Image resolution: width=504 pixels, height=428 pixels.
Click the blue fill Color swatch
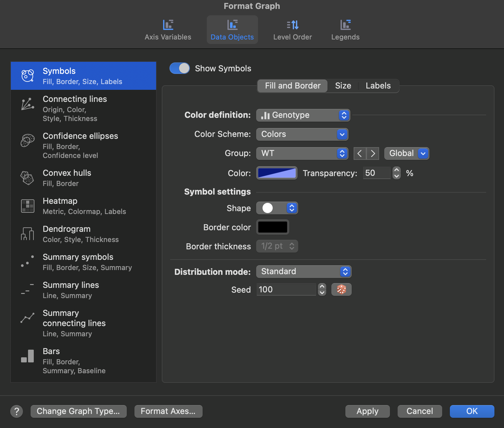277,173
